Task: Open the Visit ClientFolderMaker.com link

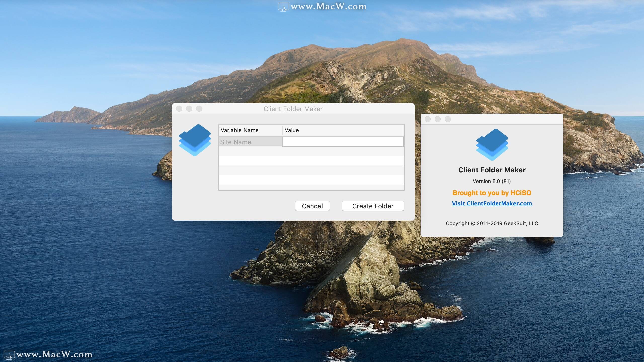Action: pos(492,203)
